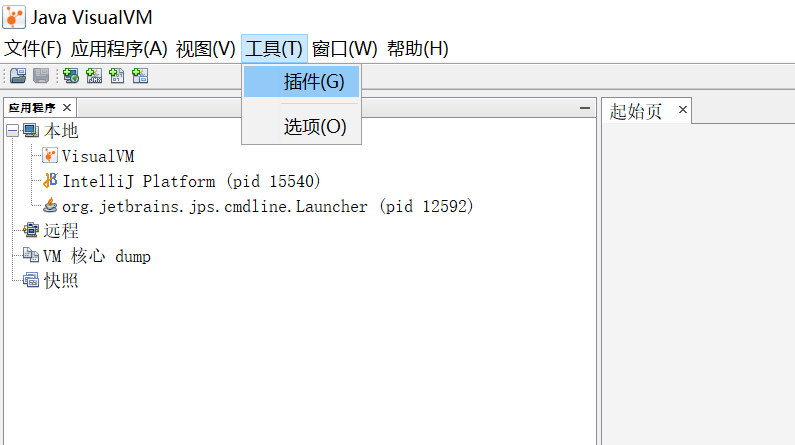
Task: Choose 插件(G) from the Tools menu
Action: (x=313, y=82)
